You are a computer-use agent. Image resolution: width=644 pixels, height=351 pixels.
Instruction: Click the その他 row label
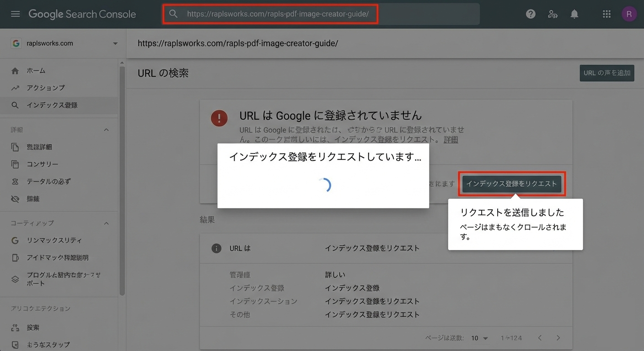tap(240, 315)
